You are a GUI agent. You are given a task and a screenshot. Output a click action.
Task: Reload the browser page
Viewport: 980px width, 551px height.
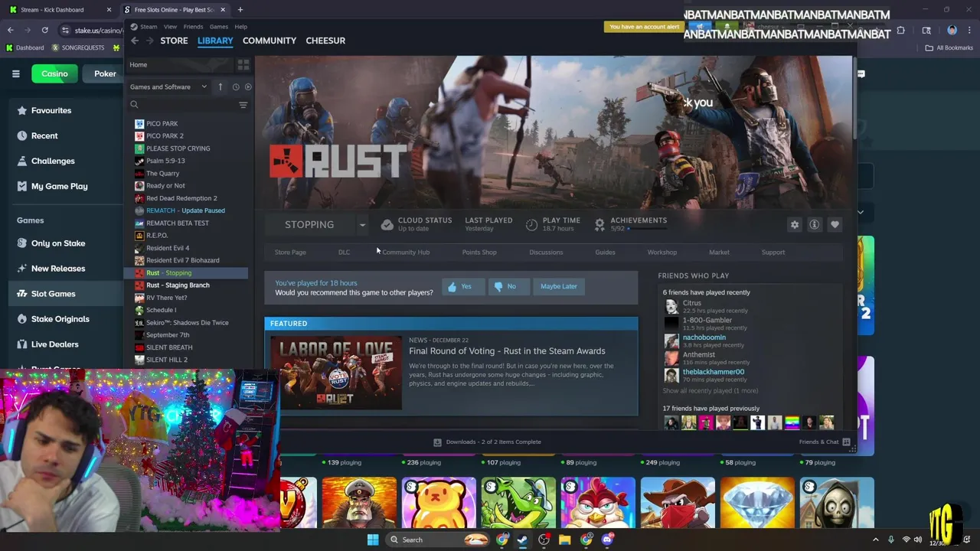click(x=44, y=30)
